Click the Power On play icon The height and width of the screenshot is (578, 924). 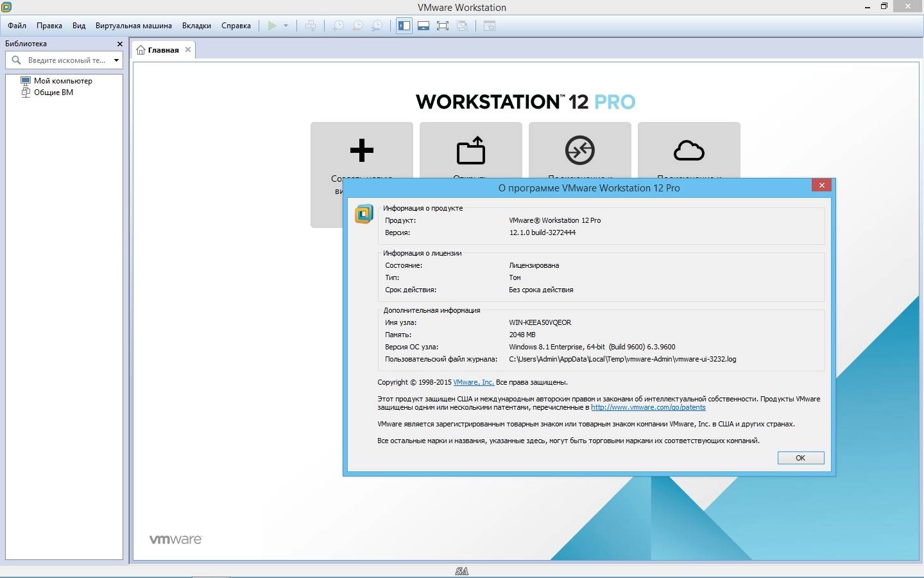tap(272, 26)
